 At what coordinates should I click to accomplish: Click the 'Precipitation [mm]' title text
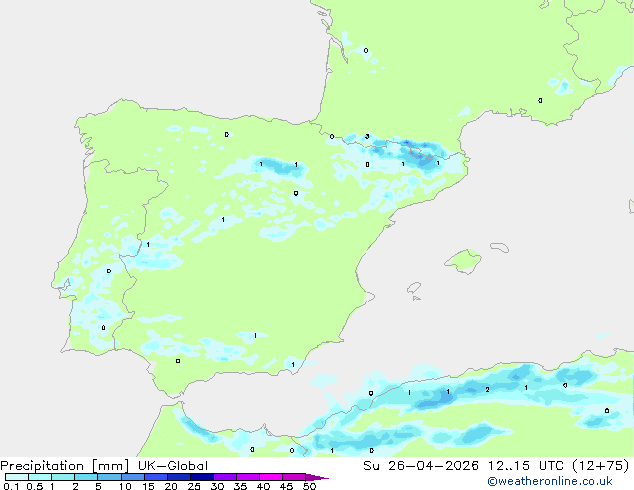(x=64, y=466)
